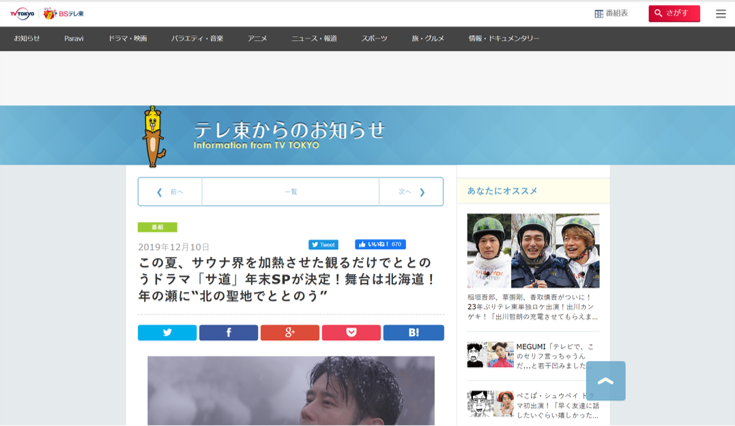Save article via Pocket bar
This screenshot has height=426, width=735.
pyautogui.click(x=352, y=333)
